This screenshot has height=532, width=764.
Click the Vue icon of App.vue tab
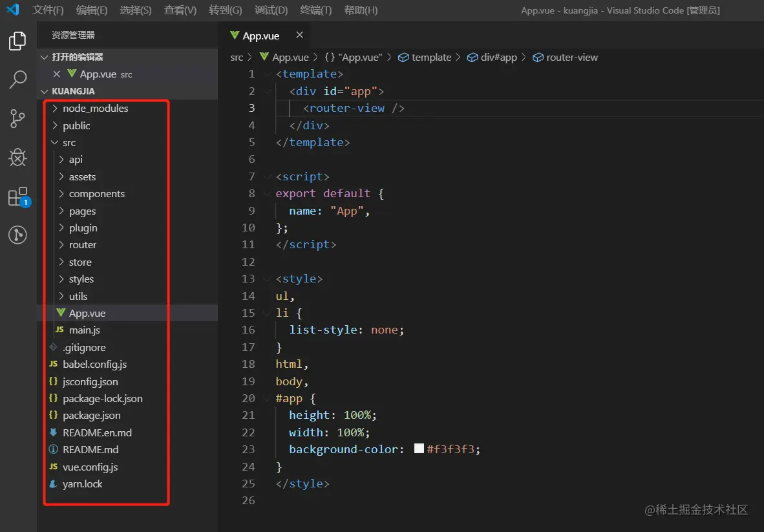click(x=235, y=35)
